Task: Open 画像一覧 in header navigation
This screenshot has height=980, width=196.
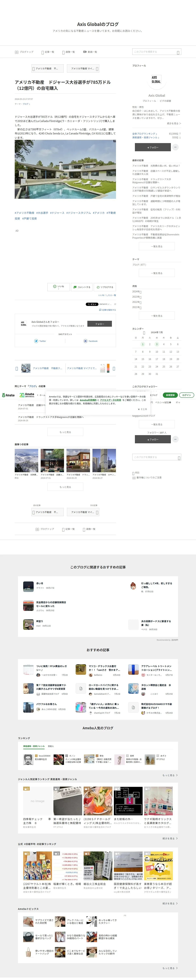Action: click(x=68, y=52)
